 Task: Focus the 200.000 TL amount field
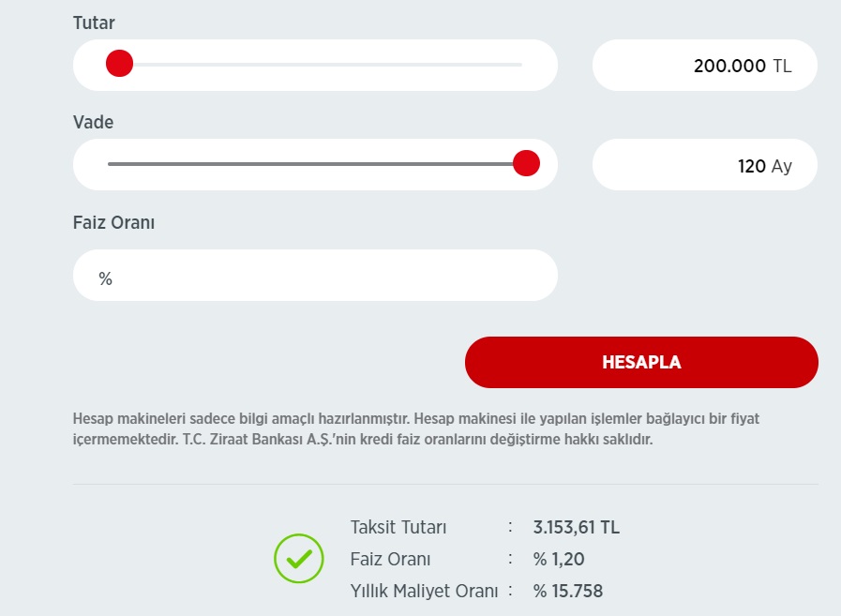(x=705, y=65)
